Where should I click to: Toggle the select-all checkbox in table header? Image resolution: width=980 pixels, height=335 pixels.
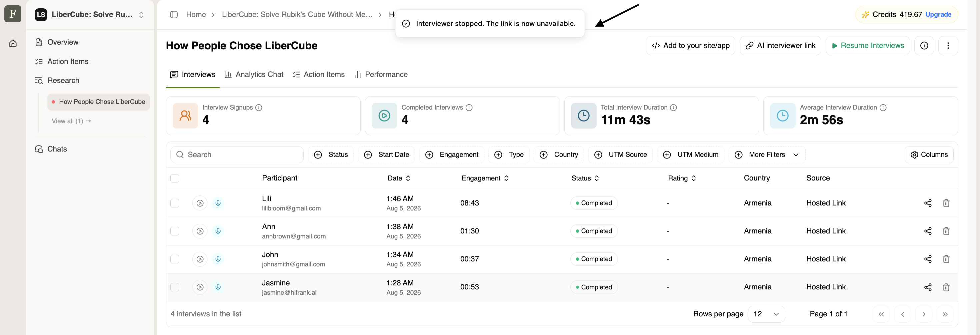[175, 178]
